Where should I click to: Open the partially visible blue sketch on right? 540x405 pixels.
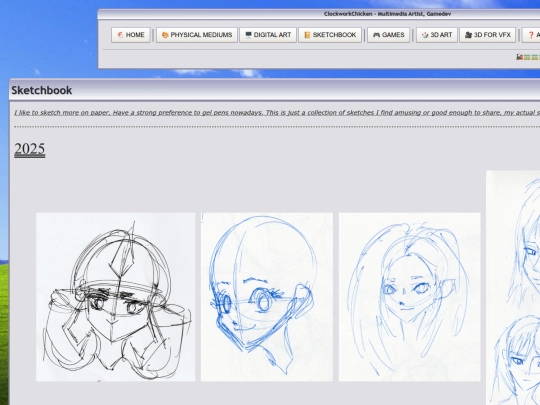point(513,288)
